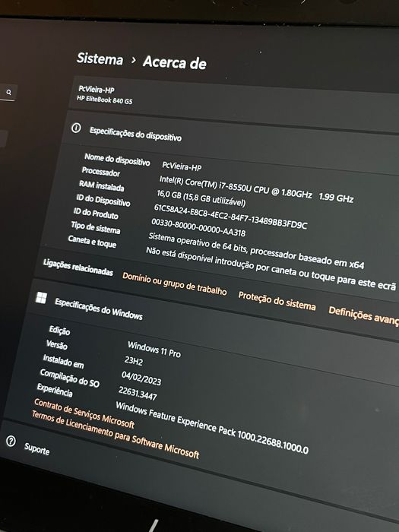Select the 04/02/2023 install date
Viewport: 399px width, 532px height.
pyautogui.click(x=141, y=378)
